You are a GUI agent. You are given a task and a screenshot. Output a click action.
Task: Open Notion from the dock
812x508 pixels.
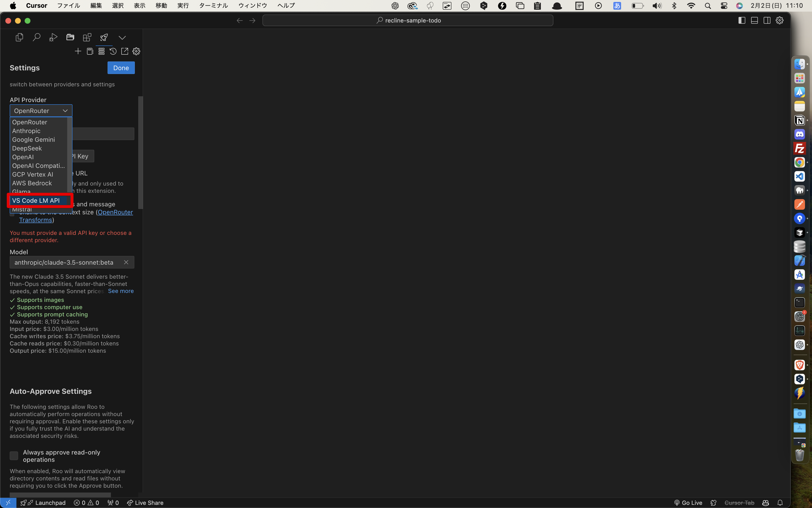tap(800, 120)
